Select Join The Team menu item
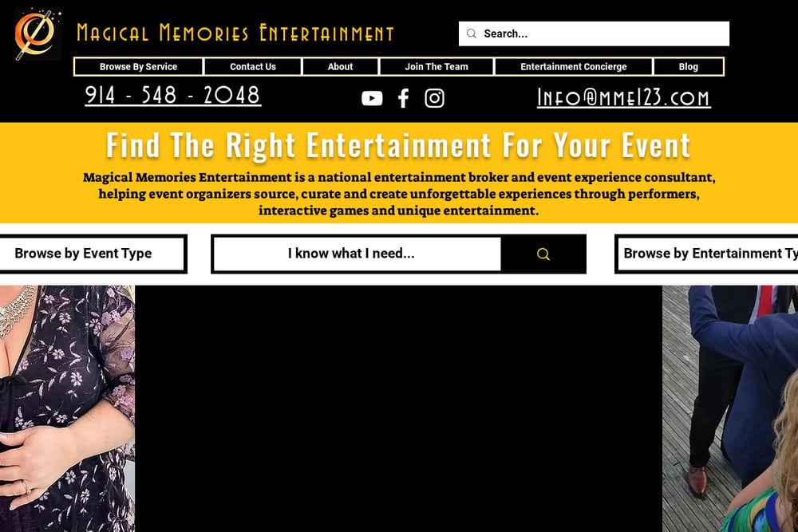 [x=437, y=67]
